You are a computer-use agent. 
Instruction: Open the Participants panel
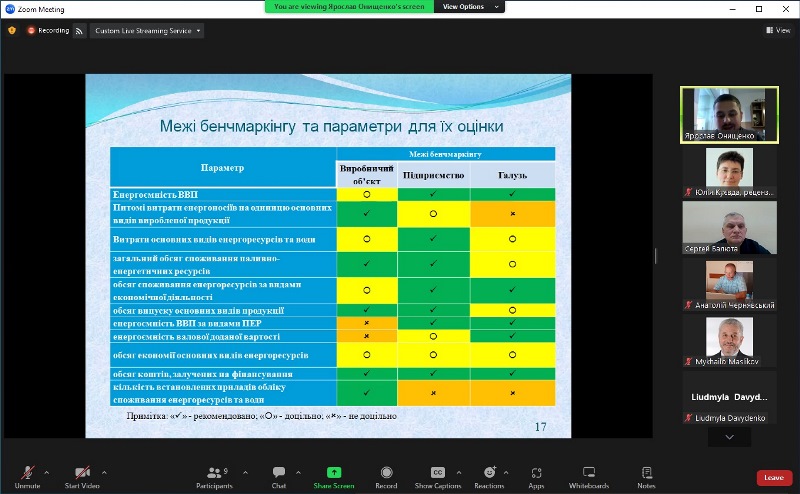click(x=214, y=477)
